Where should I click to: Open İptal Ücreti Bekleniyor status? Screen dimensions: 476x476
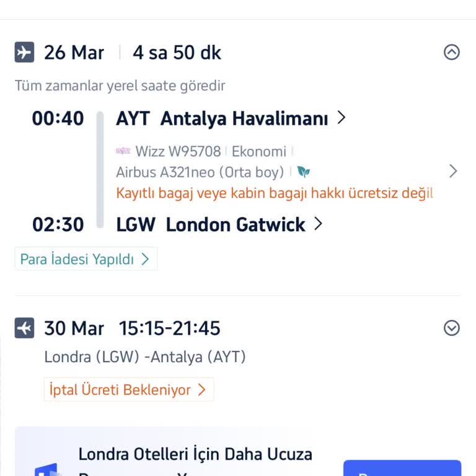tap(128, 390)
